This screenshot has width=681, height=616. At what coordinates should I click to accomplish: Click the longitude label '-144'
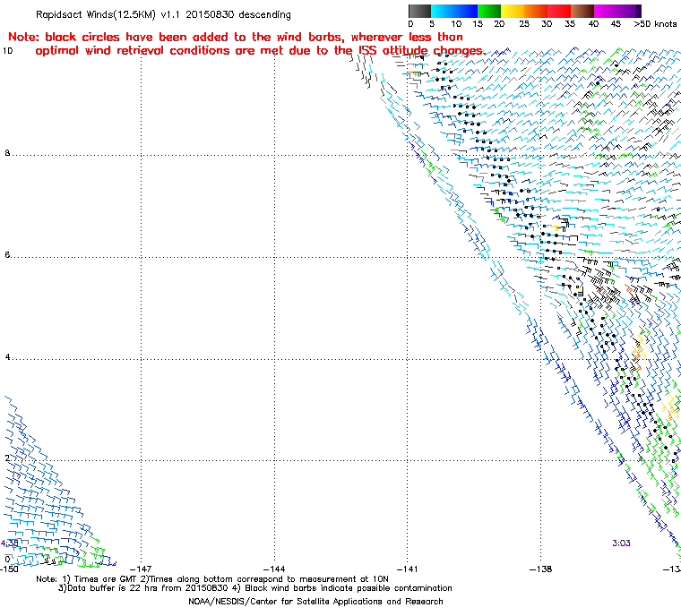pyautogui.click(x=274, y=569)
